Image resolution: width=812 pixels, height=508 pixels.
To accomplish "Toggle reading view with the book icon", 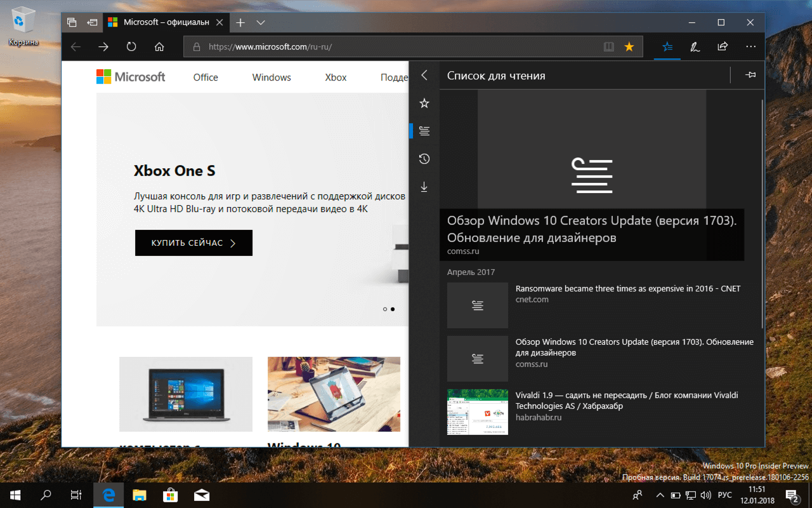I will point(609,46).
